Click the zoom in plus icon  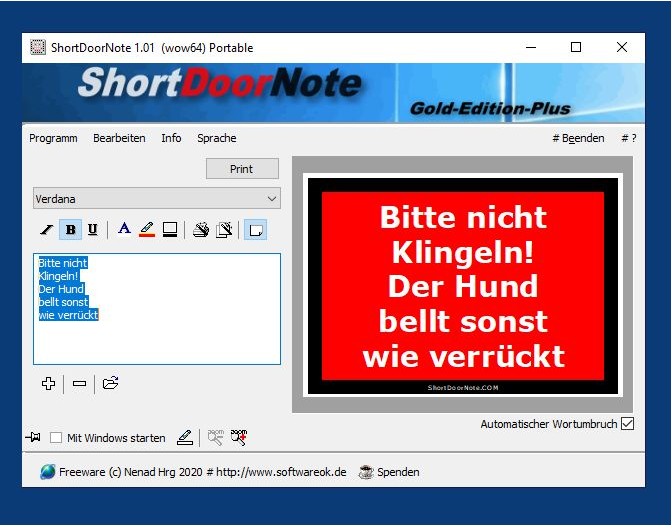coord(239,437)
